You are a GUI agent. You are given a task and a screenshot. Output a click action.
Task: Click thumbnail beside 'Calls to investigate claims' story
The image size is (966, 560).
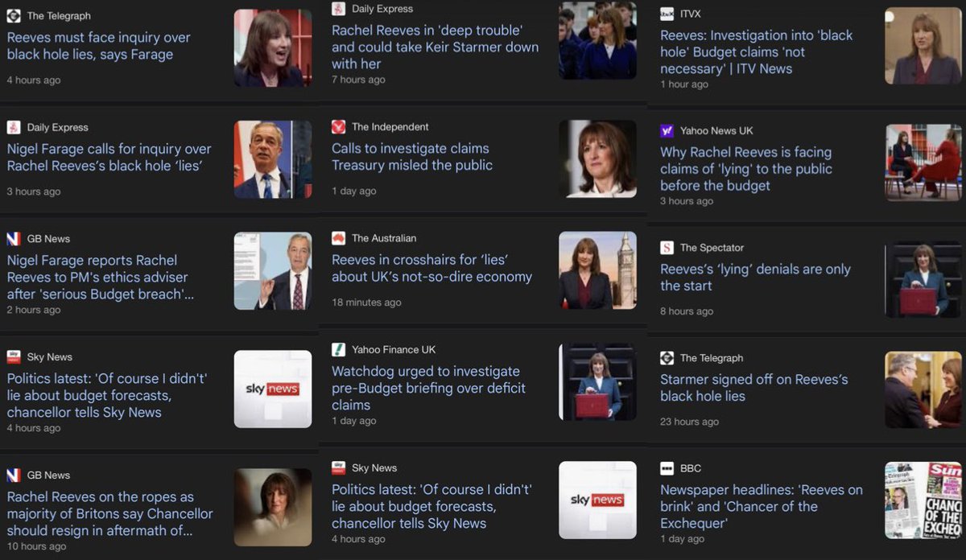(598, 159)
